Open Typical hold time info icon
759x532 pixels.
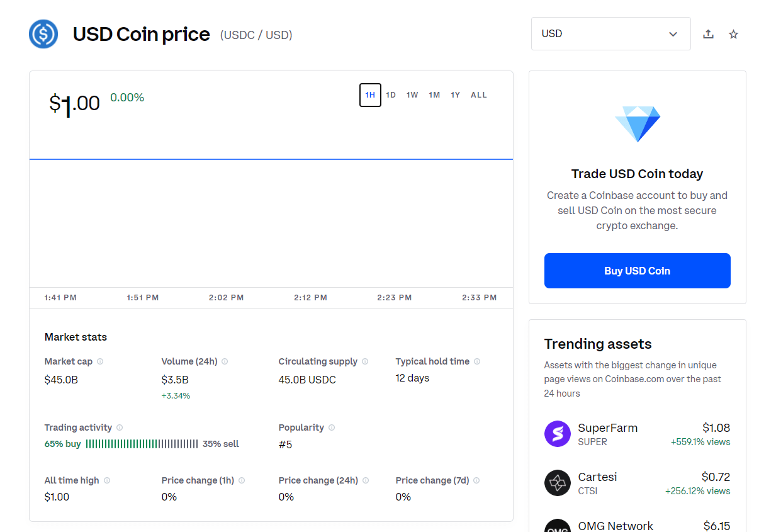(477, 361)
